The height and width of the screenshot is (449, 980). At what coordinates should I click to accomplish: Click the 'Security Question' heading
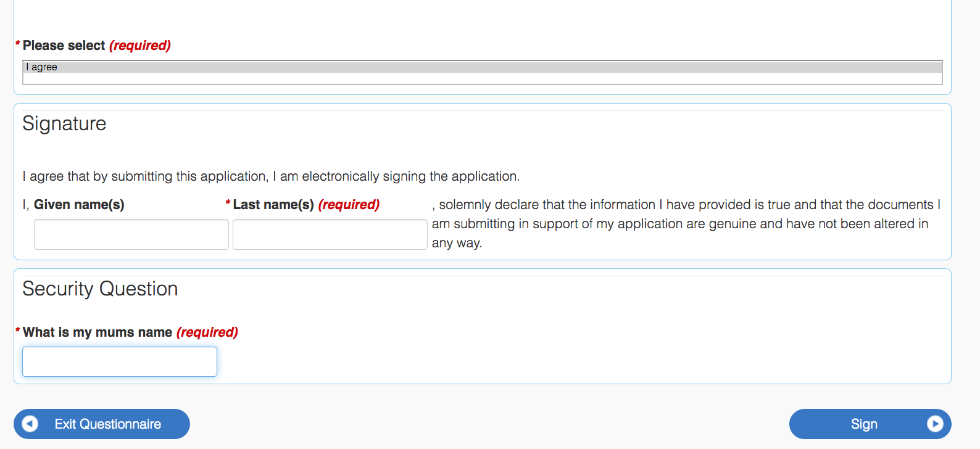(x=100, y=289)
